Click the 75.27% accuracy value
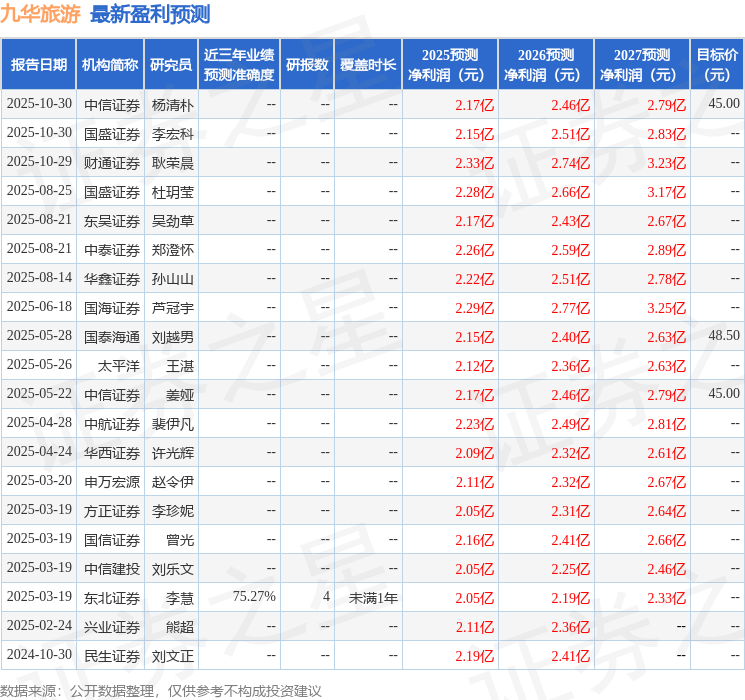The image size is (745, 700). (x=254, y=596)
